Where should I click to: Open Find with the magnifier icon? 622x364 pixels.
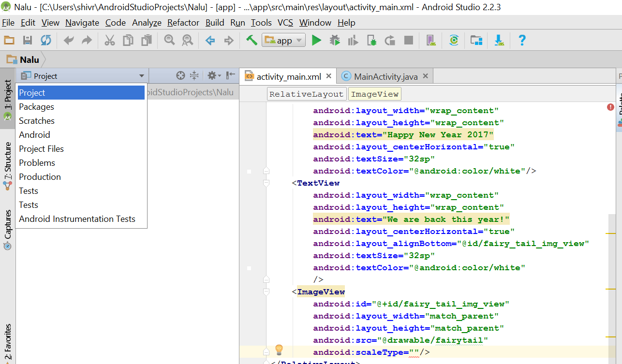pos(169,40)
